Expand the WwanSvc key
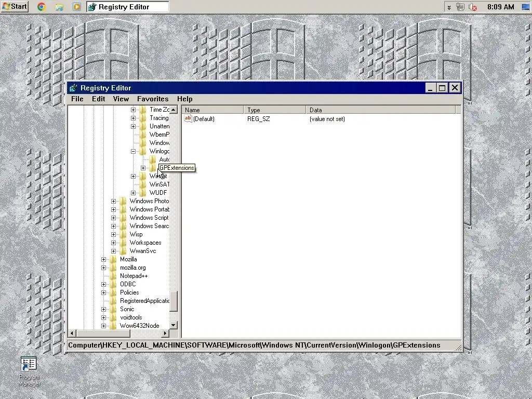Image resolution: width=532 pixels, height=399 pixels. point(114,251)
